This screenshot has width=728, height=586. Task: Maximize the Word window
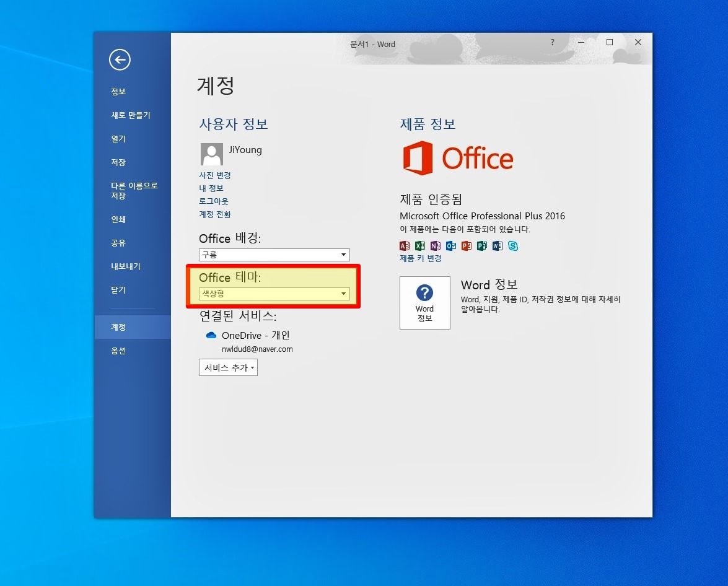tap(610, 42)
